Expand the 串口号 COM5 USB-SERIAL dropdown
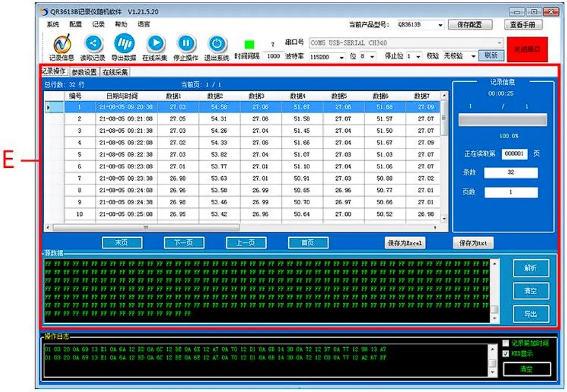The image size is (567, 392). pos(499,42)
